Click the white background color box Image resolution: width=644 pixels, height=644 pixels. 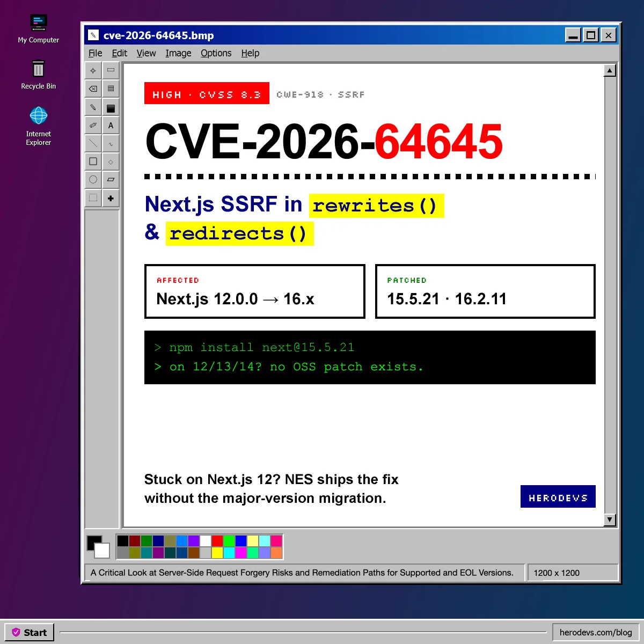pos(103,551)
